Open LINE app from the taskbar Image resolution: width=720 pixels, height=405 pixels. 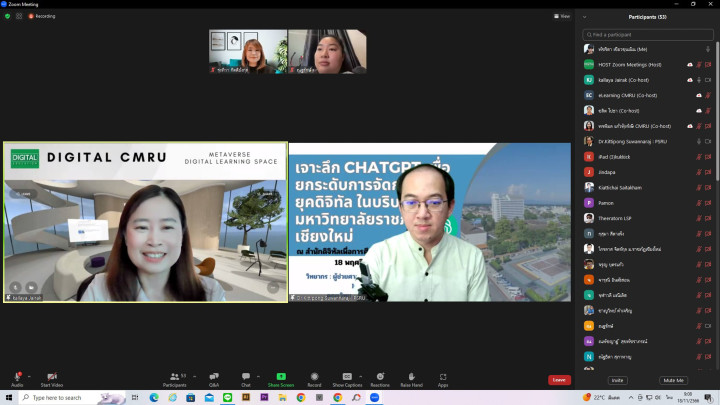click(x=227, y=398)
